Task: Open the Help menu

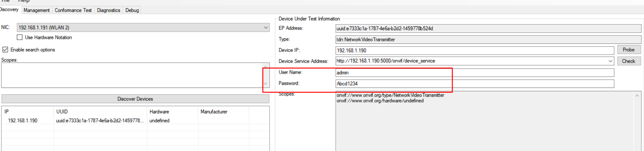Action: pyautogui.click(x=24, y=1)
